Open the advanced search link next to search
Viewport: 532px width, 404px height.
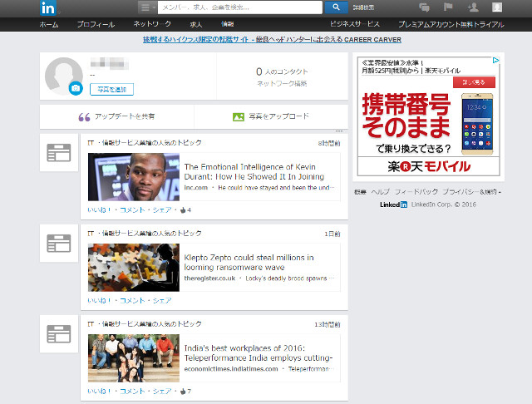click(x=363, y=7)
